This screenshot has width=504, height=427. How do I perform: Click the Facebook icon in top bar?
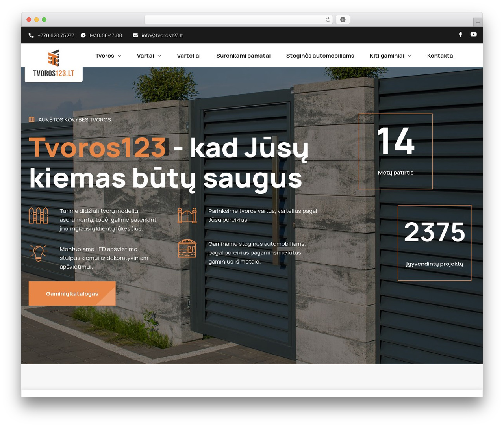tap(460, 34)
